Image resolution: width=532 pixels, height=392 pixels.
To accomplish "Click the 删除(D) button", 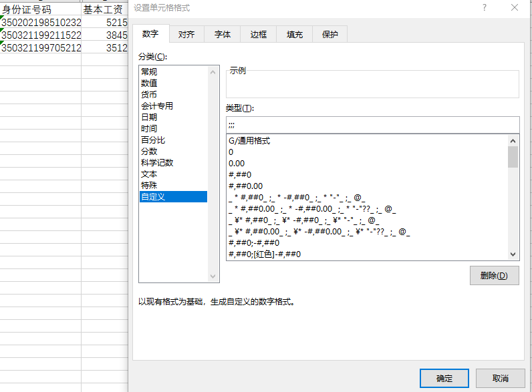I will tap(495, 275).
